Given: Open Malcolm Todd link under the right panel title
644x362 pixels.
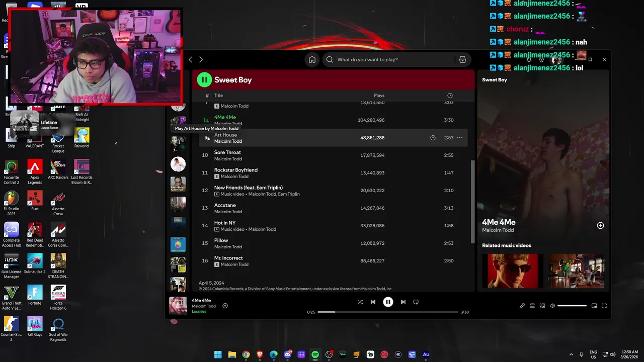Looking at the screenshot, I should (x=498, y=230).
